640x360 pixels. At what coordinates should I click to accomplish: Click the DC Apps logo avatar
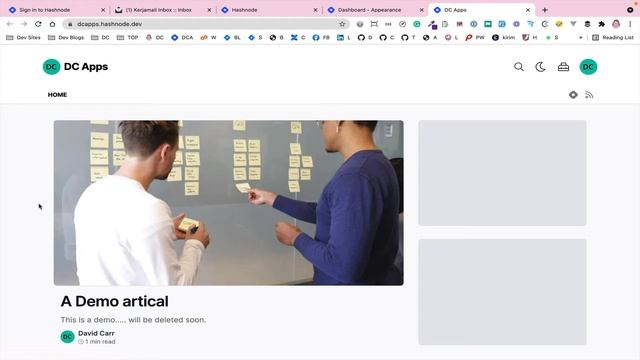coord(51,67)
